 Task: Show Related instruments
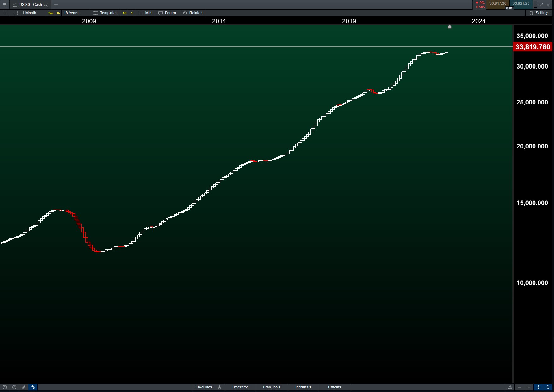193,13
